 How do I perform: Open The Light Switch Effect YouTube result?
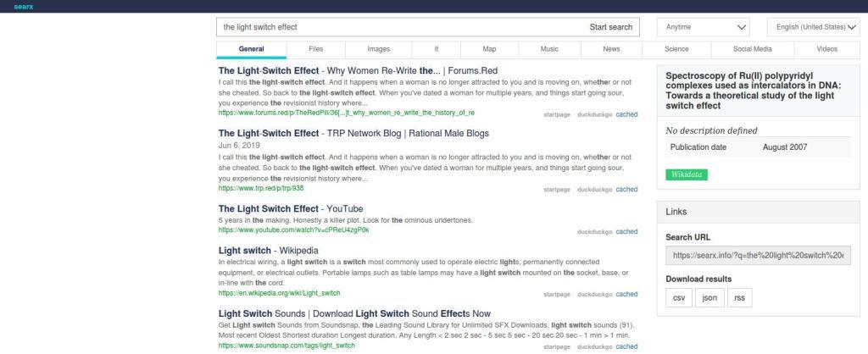tap(291, 208)
